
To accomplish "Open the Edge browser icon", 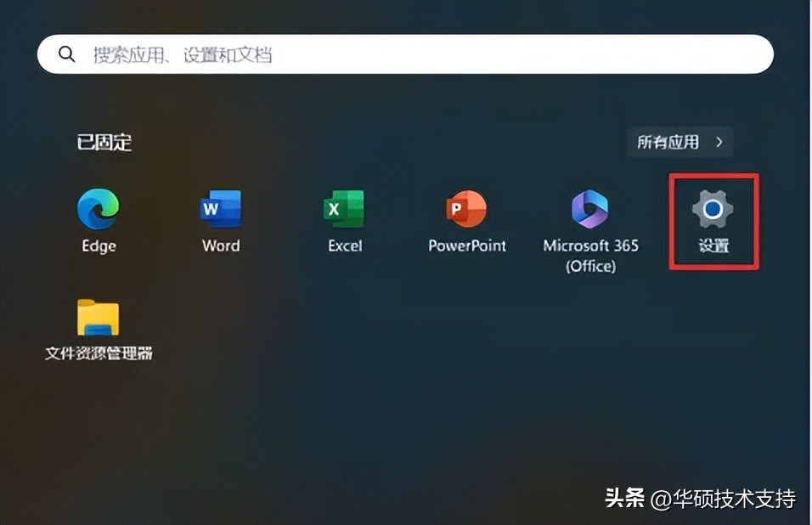I will (99, 209).
